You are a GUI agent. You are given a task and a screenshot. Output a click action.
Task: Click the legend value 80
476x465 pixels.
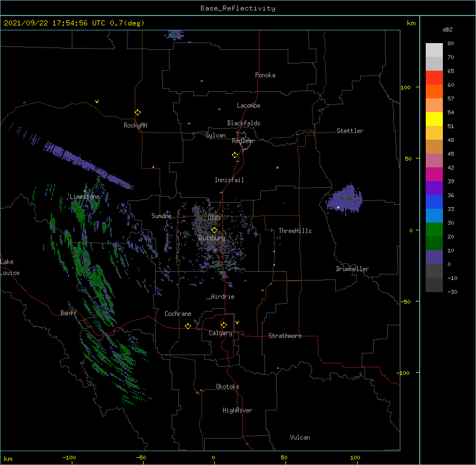(451, 44)
